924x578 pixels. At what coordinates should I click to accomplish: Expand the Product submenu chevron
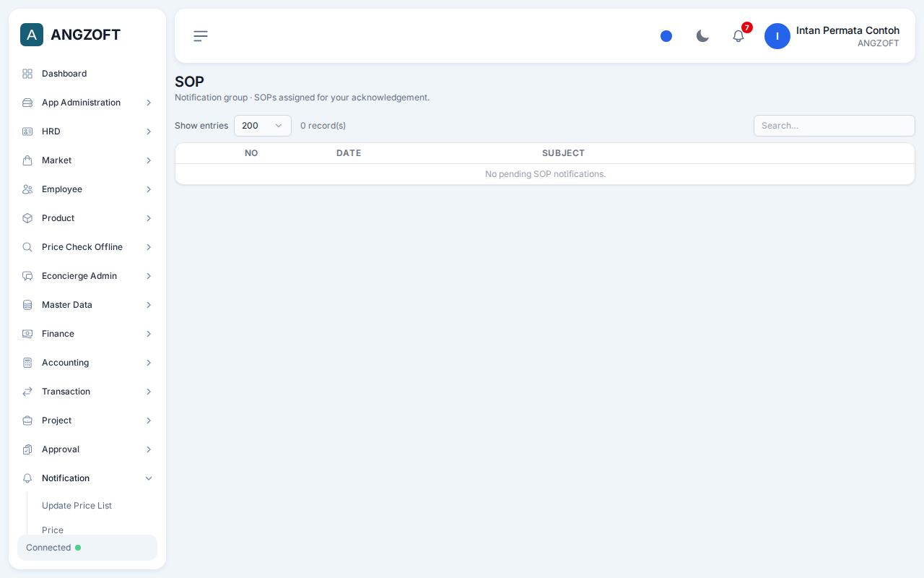point(149,218)
